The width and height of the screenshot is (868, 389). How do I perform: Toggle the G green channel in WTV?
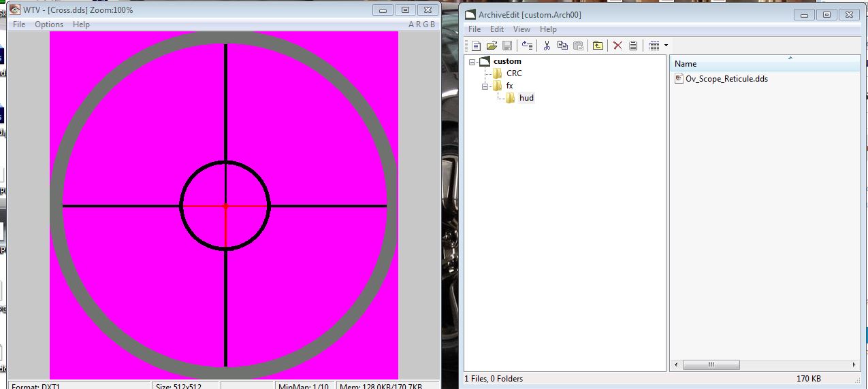425,24
